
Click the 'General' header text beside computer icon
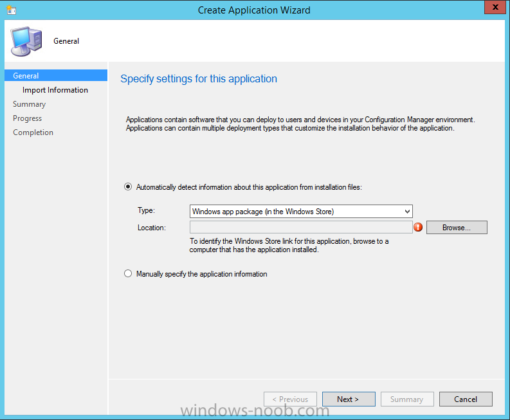[66, 41]
